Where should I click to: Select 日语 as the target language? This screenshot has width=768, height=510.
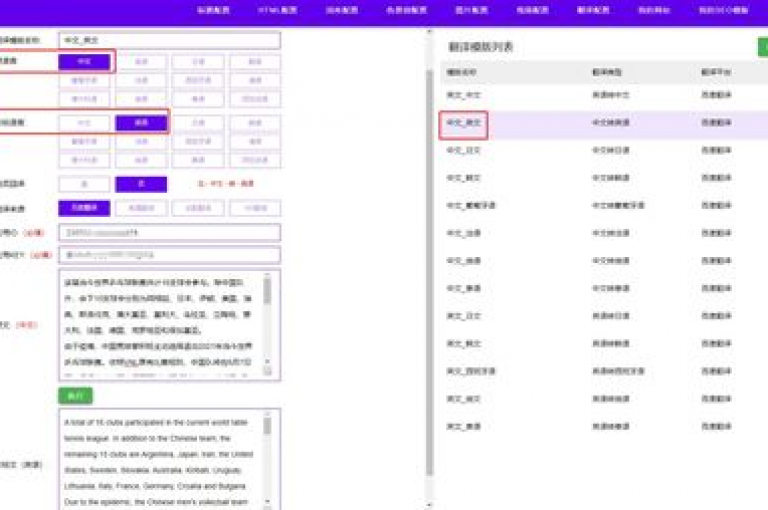[198, 123]
